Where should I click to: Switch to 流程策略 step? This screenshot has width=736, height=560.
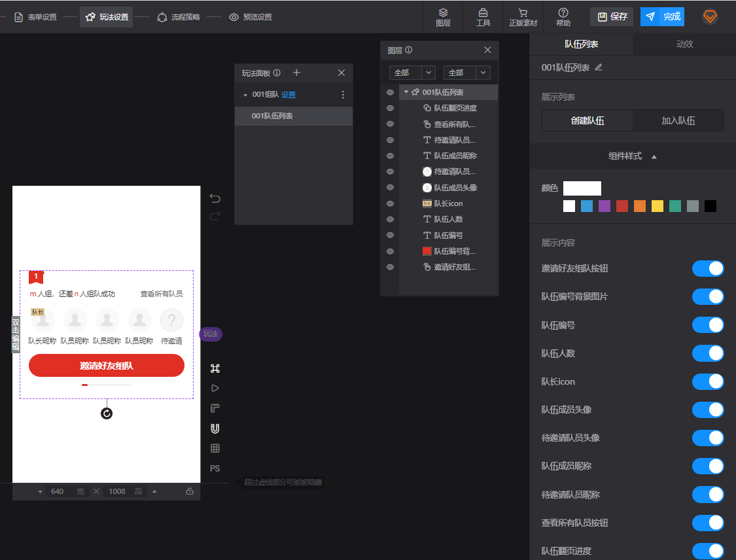coord(179,17)
